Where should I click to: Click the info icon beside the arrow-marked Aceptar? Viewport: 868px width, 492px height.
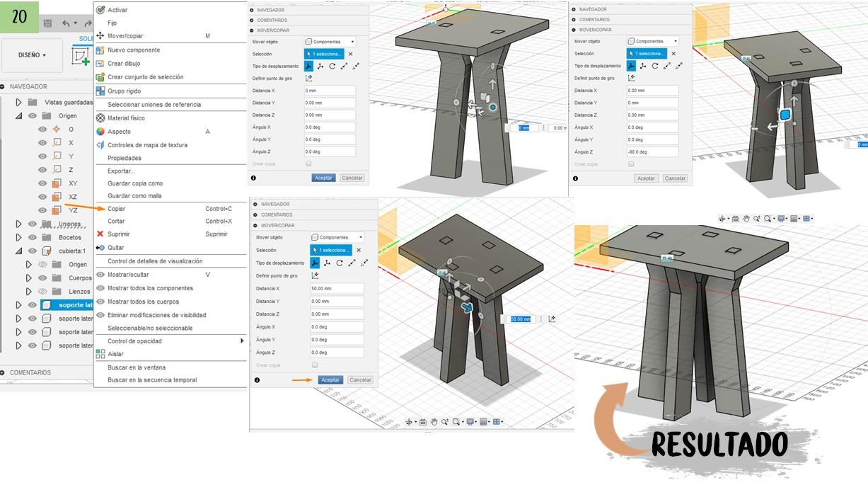tap(257, 380)
